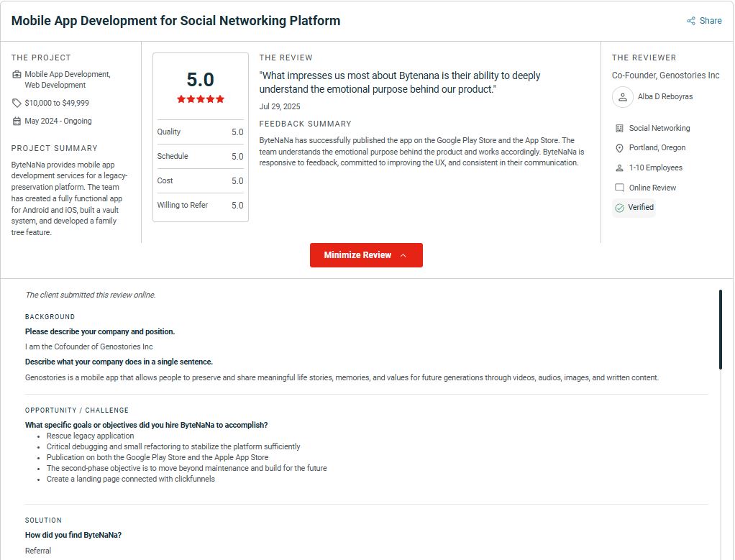Click Co-Founder, Genostories Inc text
This screenshot has height=560, width=735.
[665, 75]
